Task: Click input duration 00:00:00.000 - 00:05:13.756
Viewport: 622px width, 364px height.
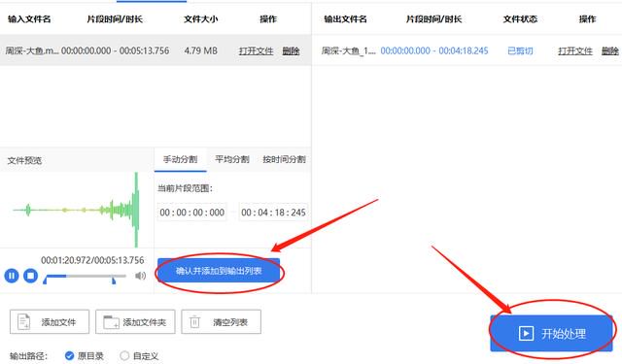Action: pyautogui.click(x=115, y=50)
